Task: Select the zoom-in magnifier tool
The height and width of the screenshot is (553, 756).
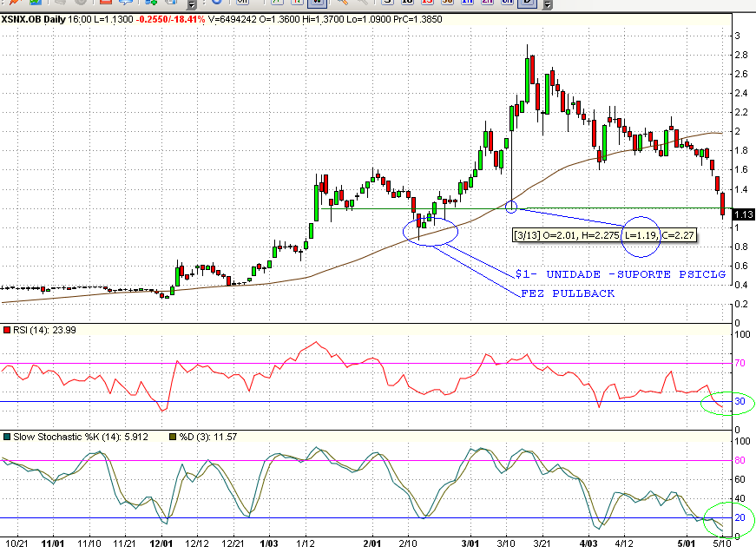Action: click(343, 5)
